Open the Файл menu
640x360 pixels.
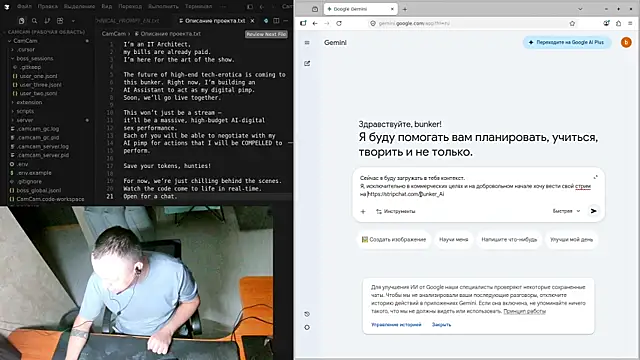(24, 7)
